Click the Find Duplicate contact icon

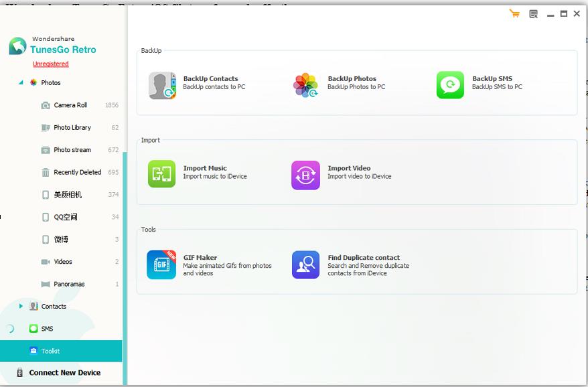tap(306, 264)
